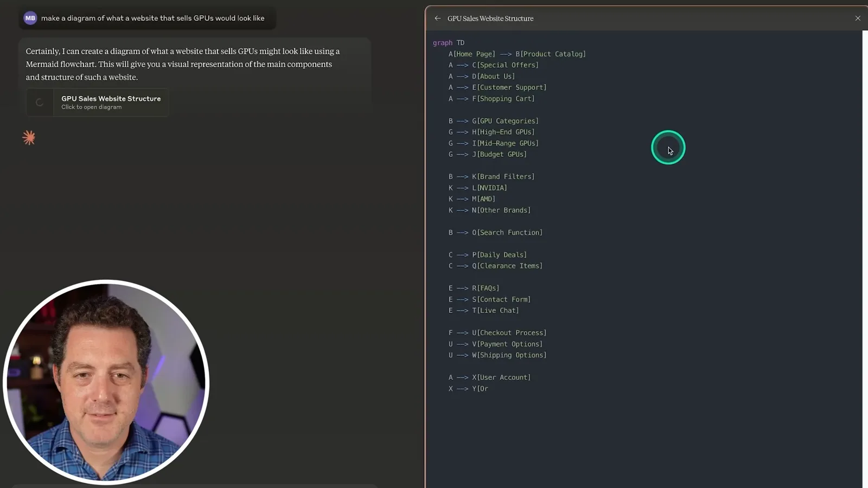868x488 pixels.
Task: Click the 'V[Payment Options]' code line
Action: click(495, 344)
